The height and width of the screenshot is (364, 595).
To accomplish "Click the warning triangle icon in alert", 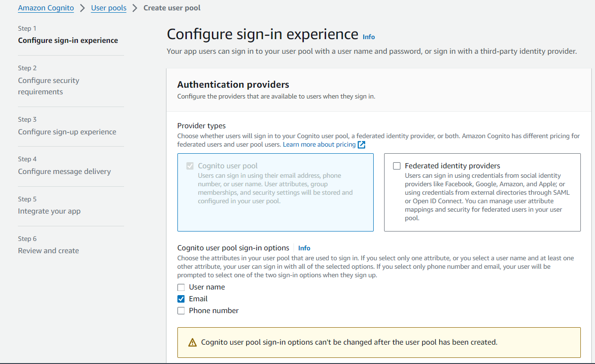I will pyautogui.click(x=192, y=343).
